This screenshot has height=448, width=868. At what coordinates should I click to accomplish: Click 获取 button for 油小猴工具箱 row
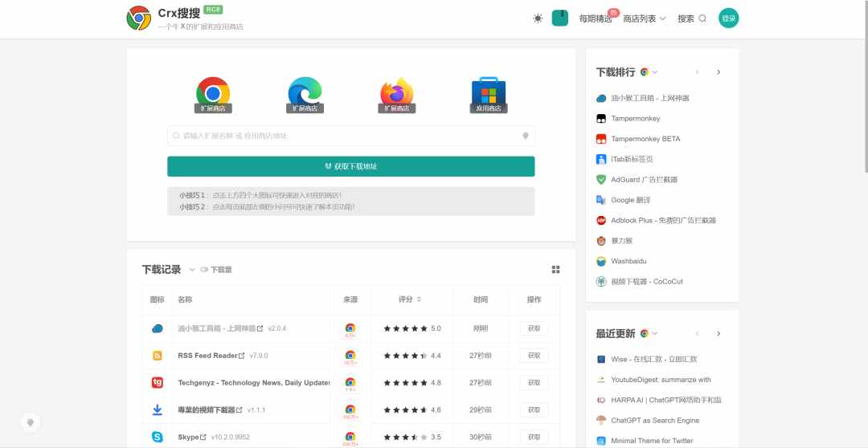point(534,328)
